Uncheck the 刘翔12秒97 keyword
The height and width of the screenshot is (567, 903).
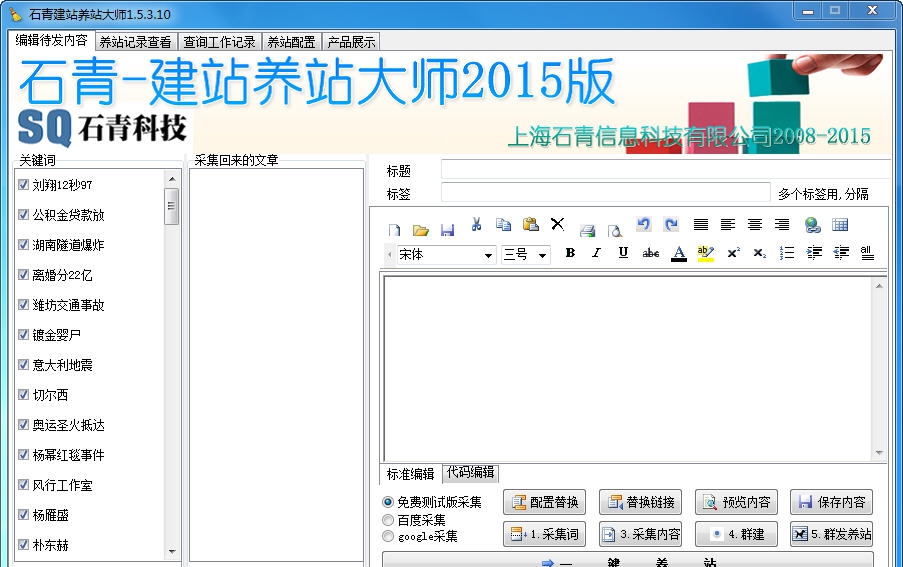pyautogui.click(x=24, y=184)
